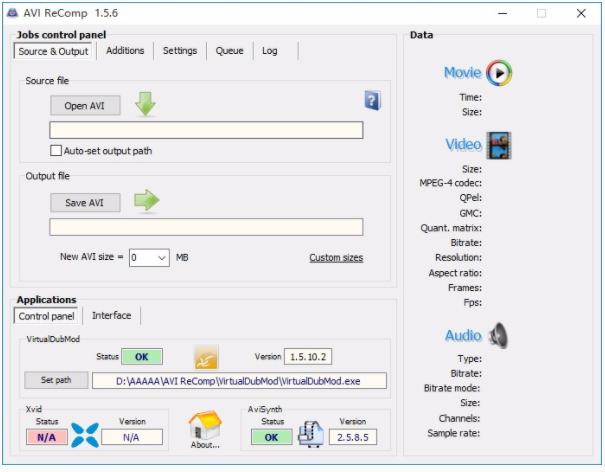Viewport: 605px width, 472px height.
Task: Click the Audio speaker icon
Action: (498, 336)
